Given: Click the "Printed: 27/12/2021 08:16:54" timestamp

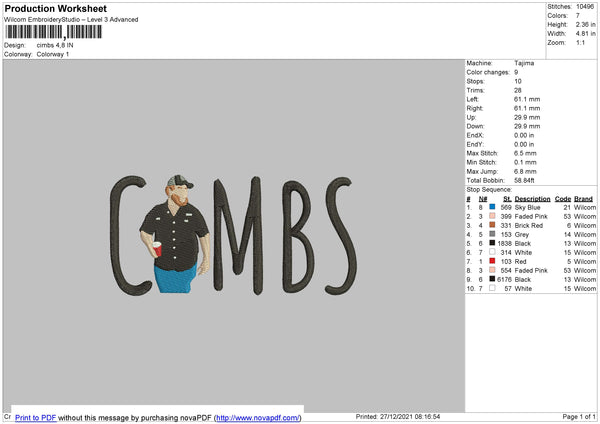Looking at the screenshot, I should pyautogui.click(x=398, y=416).
